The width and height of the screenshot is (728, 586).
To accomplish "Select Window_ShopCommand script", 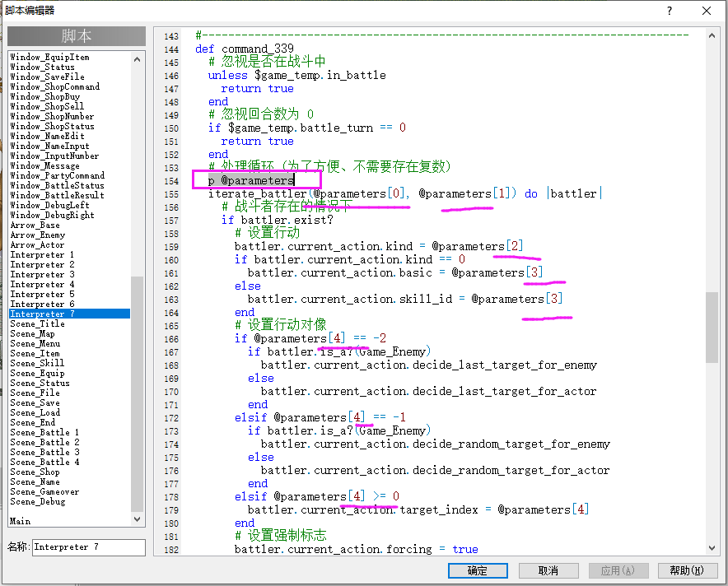I will point(55,86).
